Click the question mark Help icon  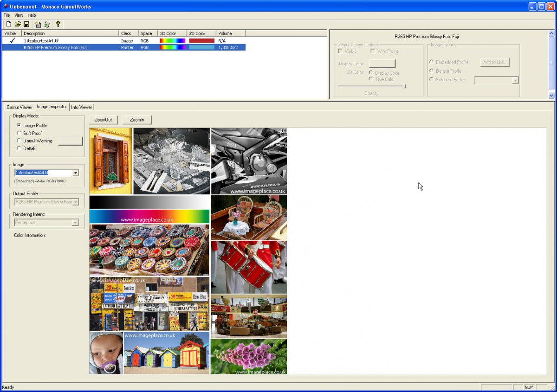point(58,24)
